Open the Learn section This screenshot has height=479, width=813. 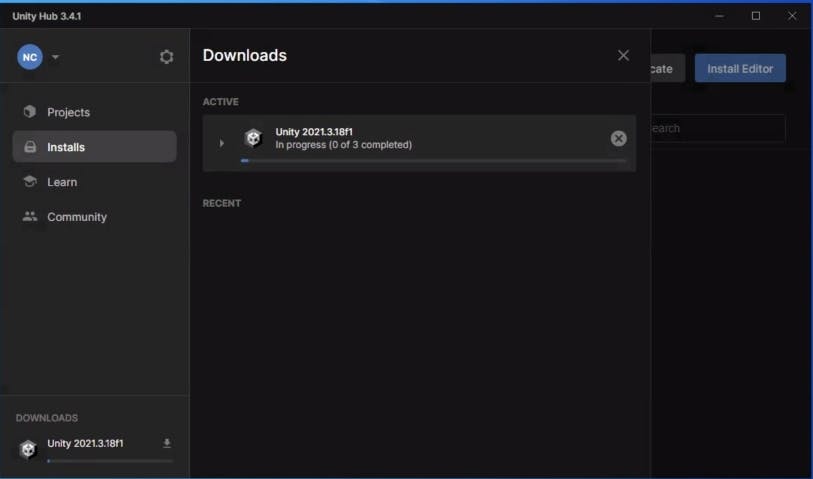tap(94, 182)
